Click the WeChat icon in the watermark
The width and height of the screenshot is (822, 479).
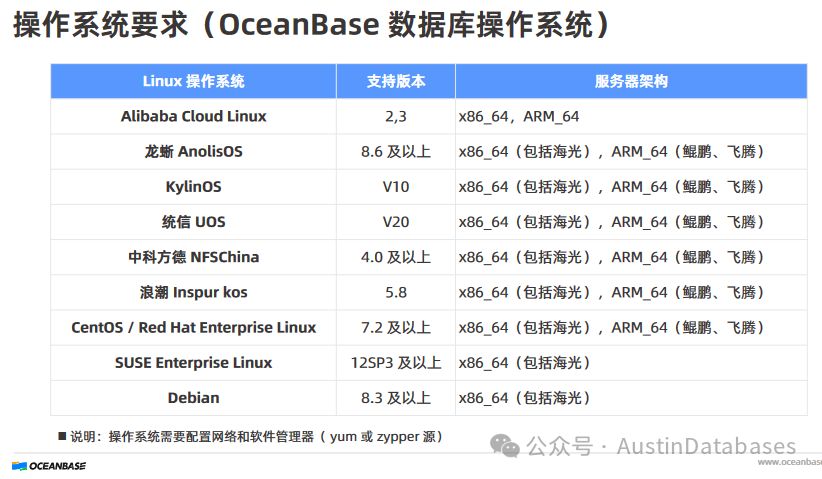[x=505, y=445]
